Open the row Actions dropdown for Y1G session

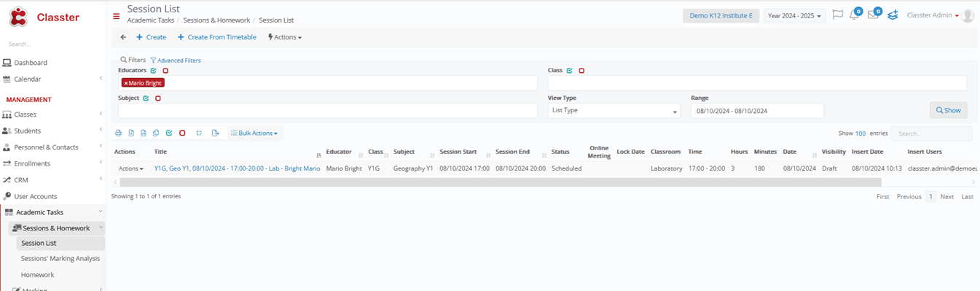(131, 168)
